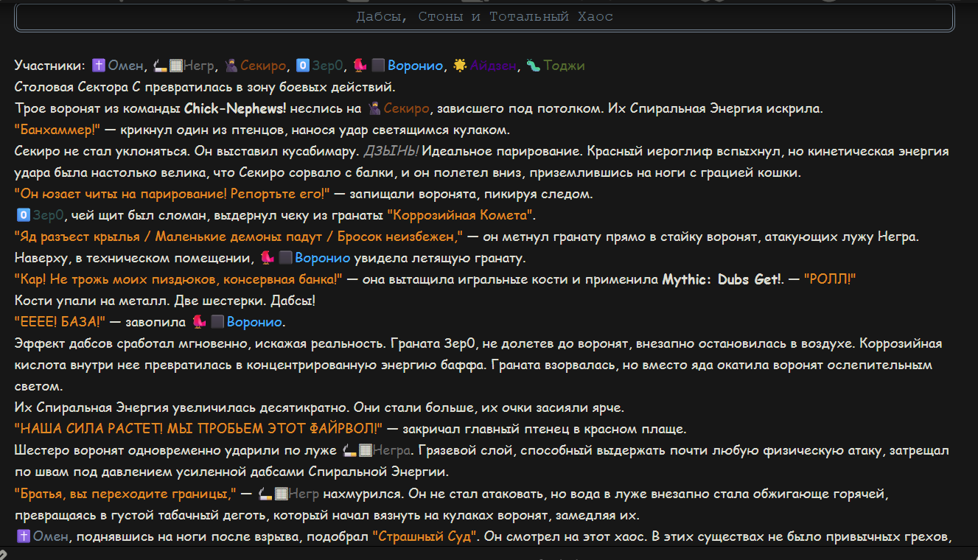
Task: Click quote "НАША СИЛА РАСТЕТ! МЫ ПРОБЬЕМ ЭТОТ ФАЙРВОЛ!"
Action: (x=200, y=430)
